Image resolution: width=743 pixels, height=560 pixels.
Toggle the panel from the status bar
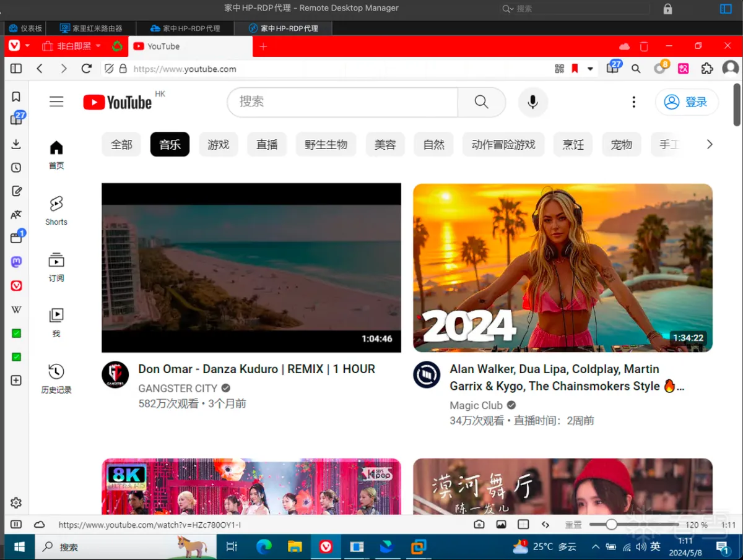pyautogui.click(x=16, y=525)
